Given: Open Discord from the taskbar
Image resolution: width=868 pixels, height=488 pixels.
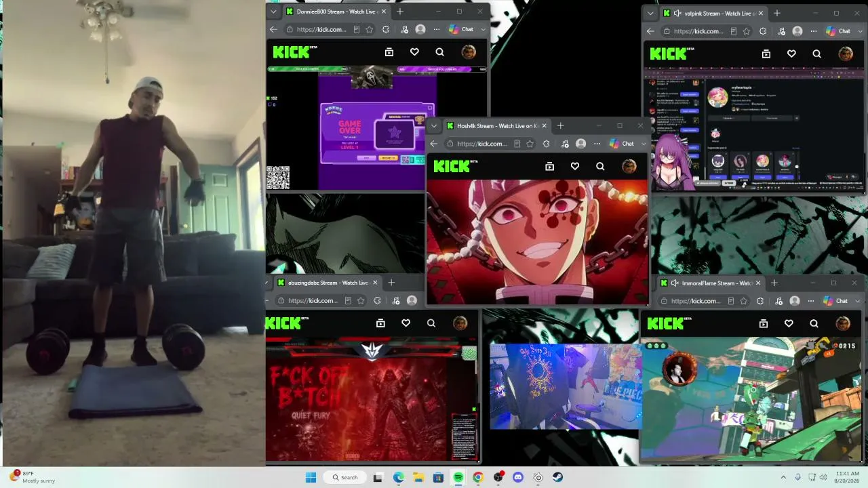Looking at the screenshot, I should pyautogui.click(x=518, y=477).
